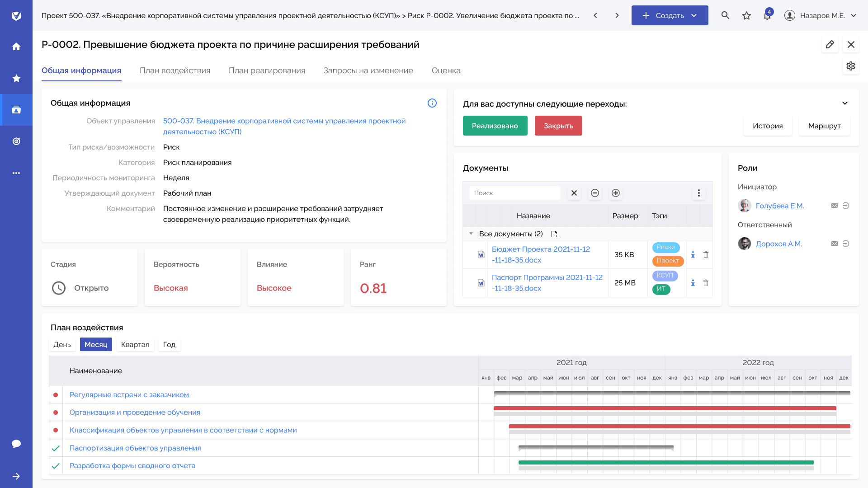Send email to Голубева Е.М.
The width and height of the screenshot is (868, 488).
point(834,206)
